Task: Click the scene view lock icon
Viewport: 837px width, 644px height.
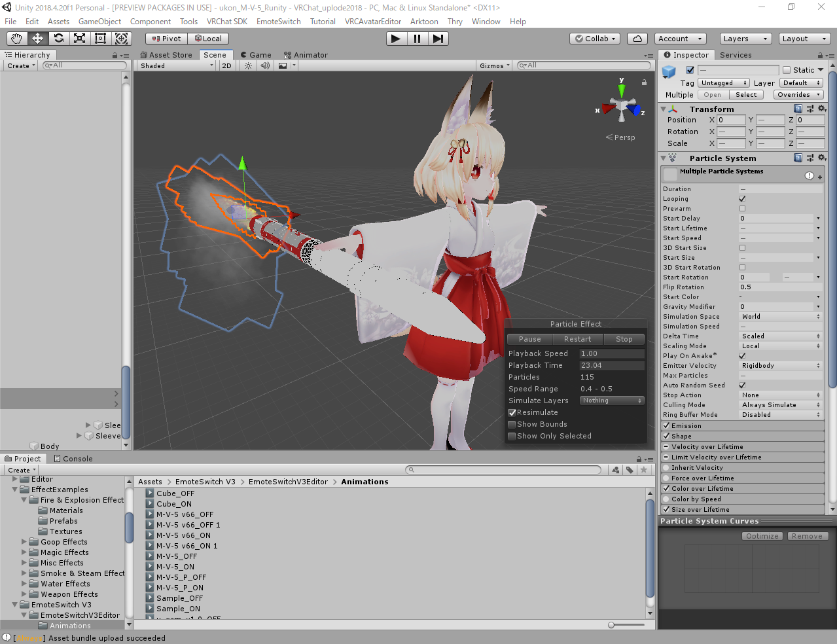Action: click(x=644, y=82)
